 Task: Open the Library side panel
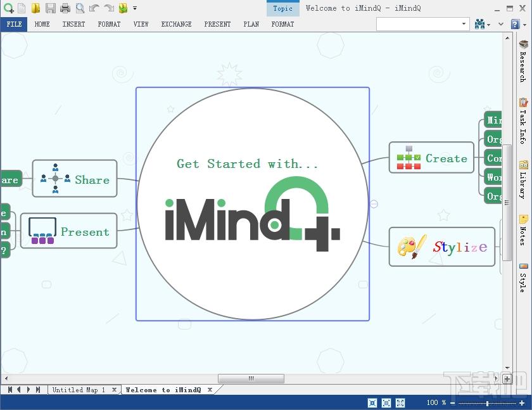[523, 179]
